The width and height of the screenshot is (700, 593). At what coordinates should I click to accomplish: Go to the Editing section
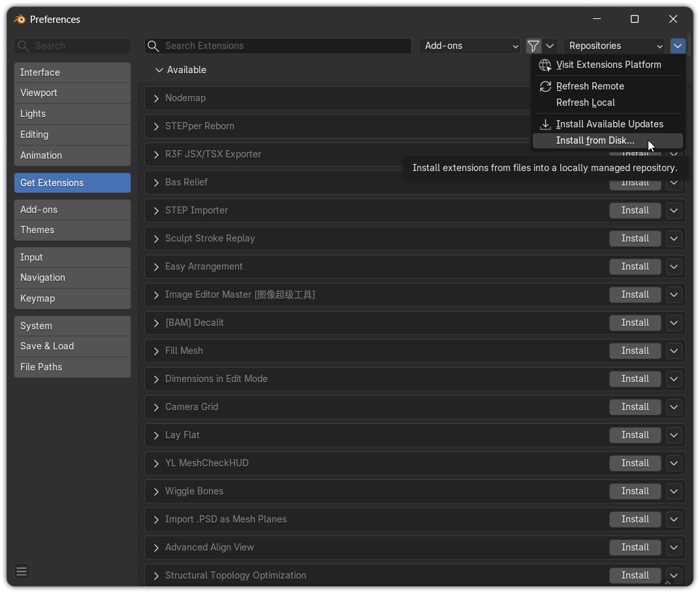click(72, 135)
